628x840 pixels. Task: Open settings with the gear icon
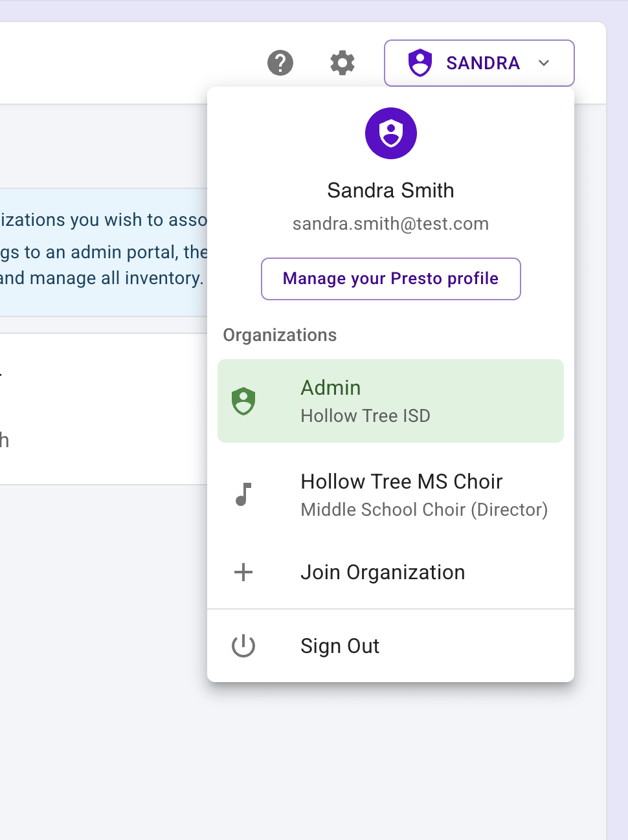click(342, 63)
